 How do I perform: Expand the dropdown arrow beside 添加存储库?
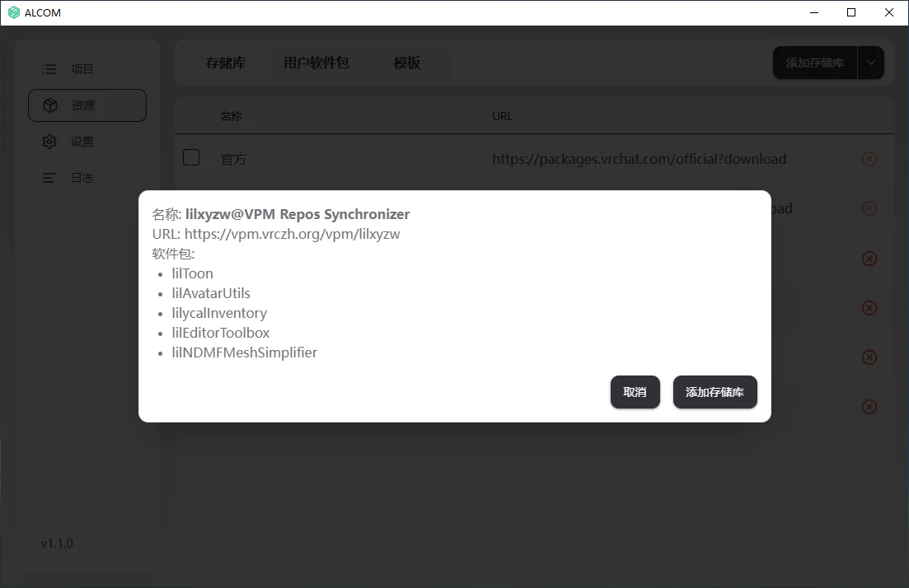(x=871, y=63)
